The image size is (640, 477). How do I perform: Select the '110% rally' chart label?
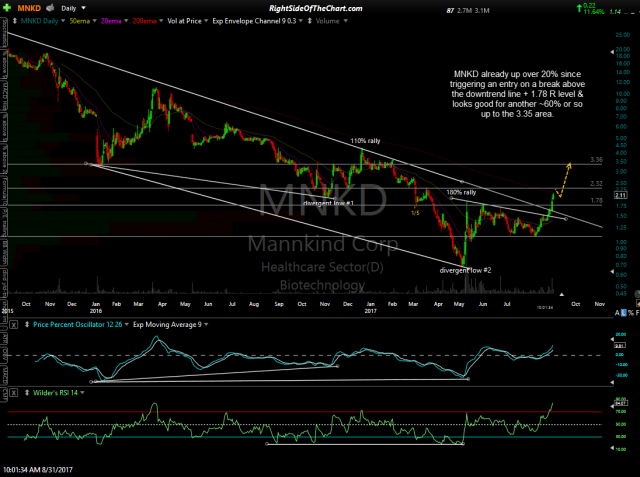[365, 141]
